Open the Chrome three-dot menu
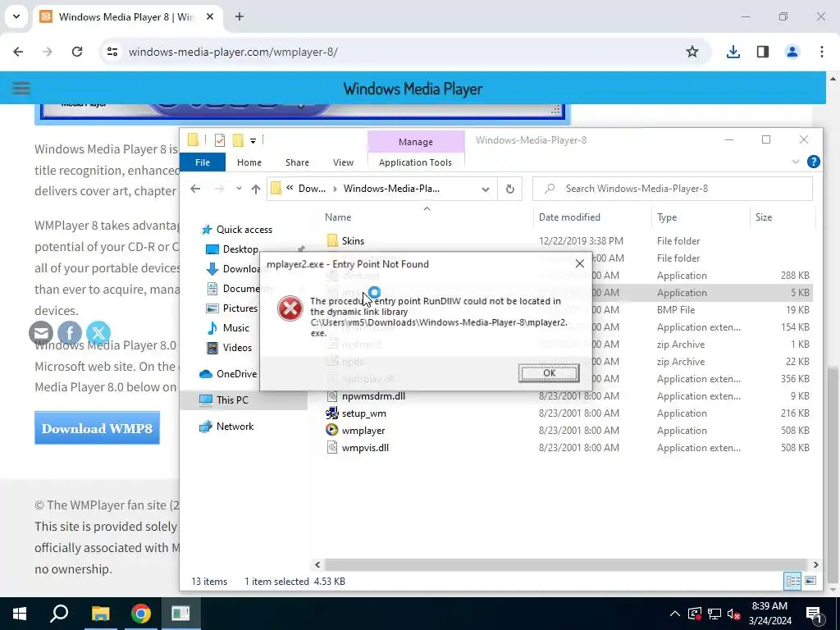Image resolution: width=840 pixels, height=630 pixels. pos(822,52)
